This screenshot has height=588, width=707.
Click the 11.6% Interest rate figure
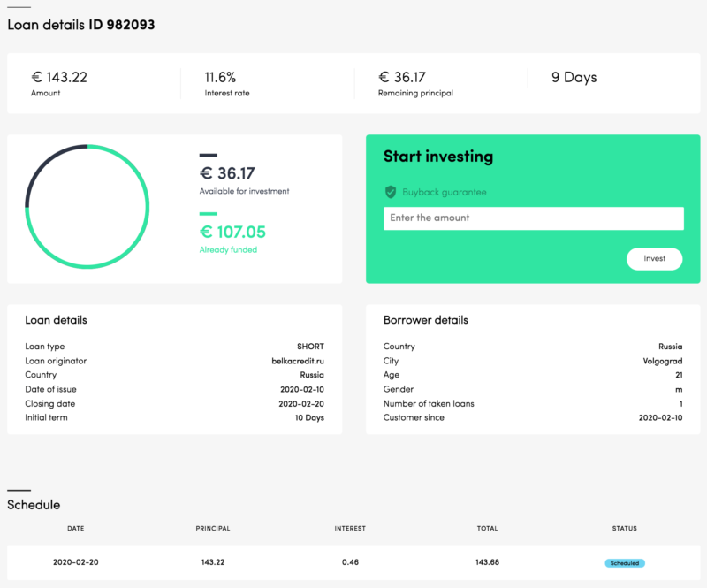point(220,77)
